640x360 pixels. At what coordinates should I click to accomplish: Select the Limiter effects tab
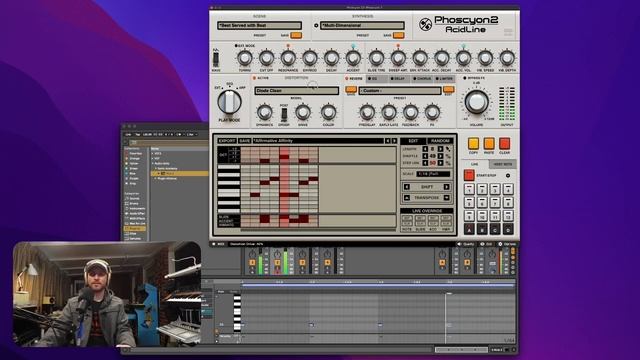click(444, 78)
